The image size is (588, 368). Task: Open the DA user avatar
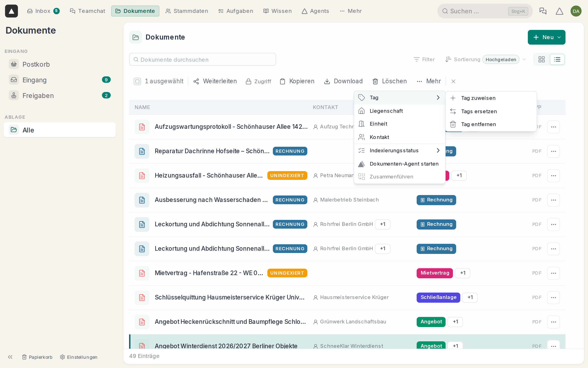point(576,11)
